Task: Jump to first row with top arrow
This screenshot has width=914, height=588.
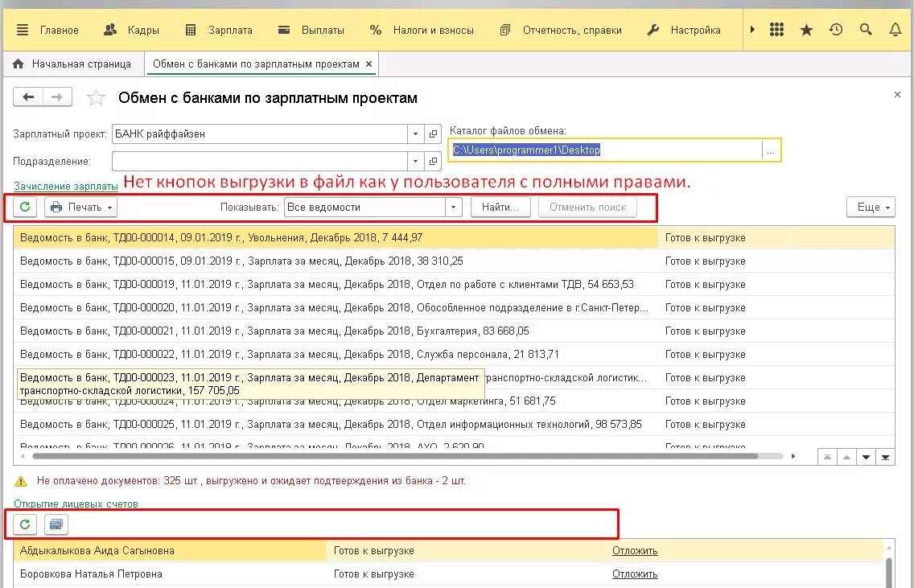Action: pos(827,458)
